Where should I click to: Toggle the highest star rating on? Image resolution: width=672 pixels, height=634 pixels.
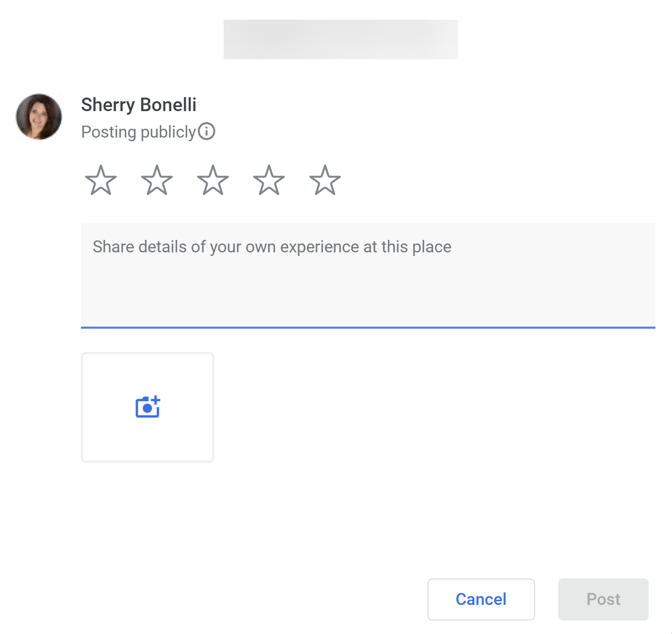(325, 181)
